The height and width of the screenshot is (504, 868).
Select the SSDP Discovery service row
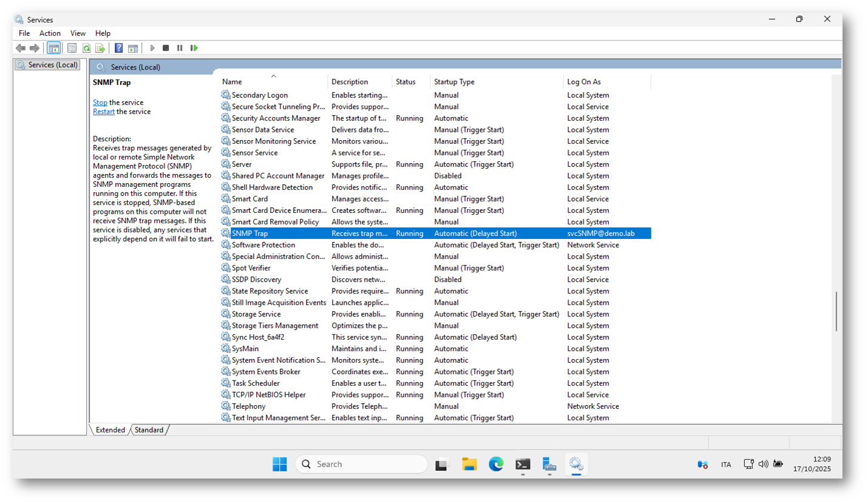pyautogui.click(x=256, y=280)
